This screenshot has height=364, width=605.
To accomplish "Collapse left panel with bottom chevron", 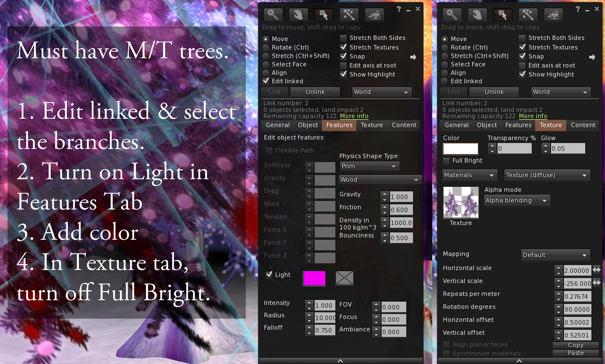I will (340, 361).
